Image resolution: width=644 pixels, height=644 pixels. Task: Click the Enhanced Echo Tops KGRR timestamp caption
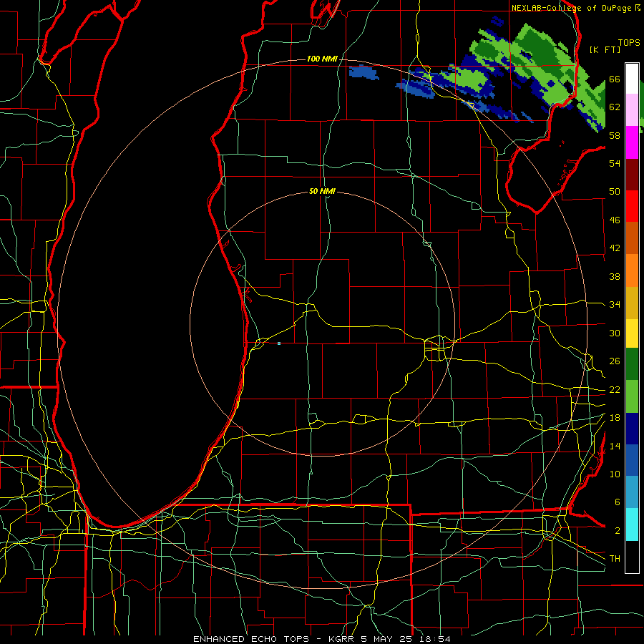(x=322, y=639)
